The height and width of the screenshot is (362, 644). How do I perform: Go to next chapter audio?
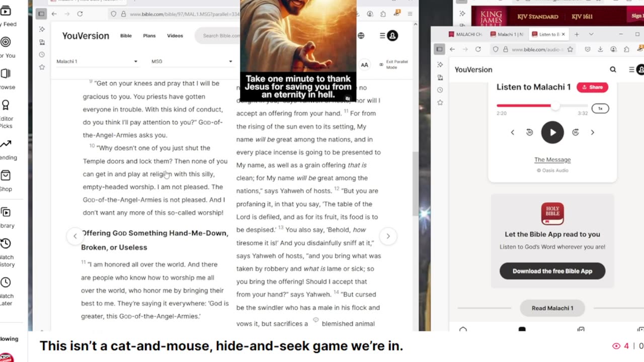[x=592, y=132]
